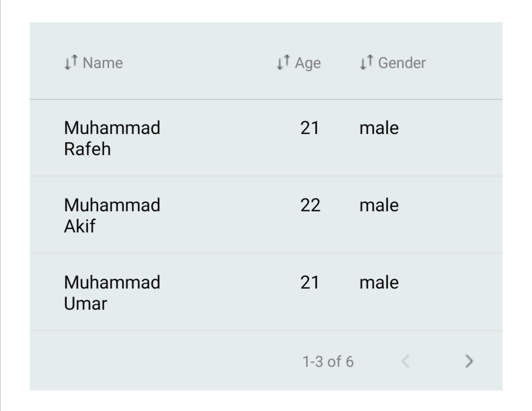Click the age value 22
This screenshot has width=532, height=411.
[x=310, y=205]
